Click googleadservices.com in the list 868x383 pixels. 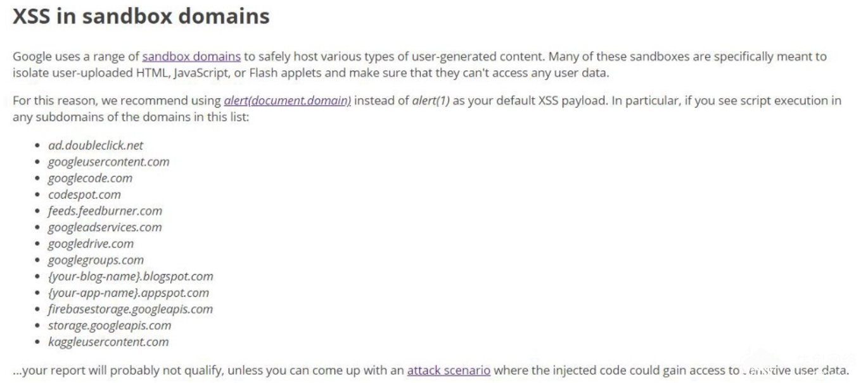[x=105, y=227]
